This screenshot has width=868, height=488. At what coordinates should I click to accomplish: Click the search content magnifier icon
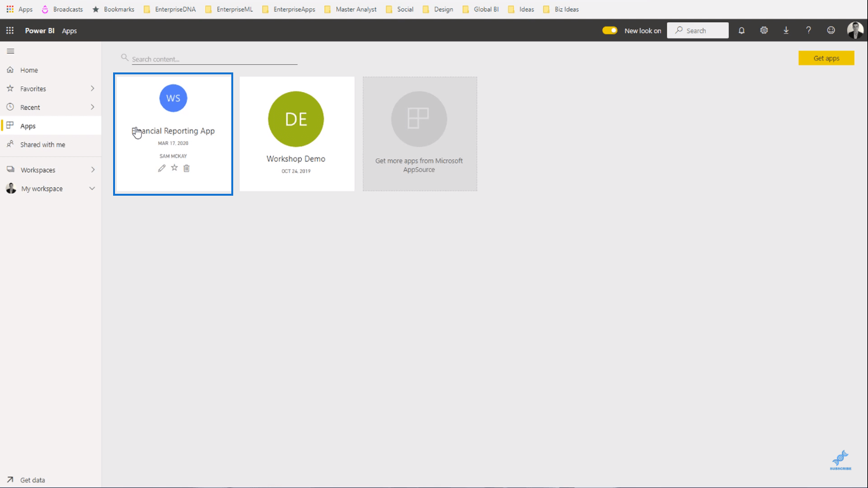125,58
